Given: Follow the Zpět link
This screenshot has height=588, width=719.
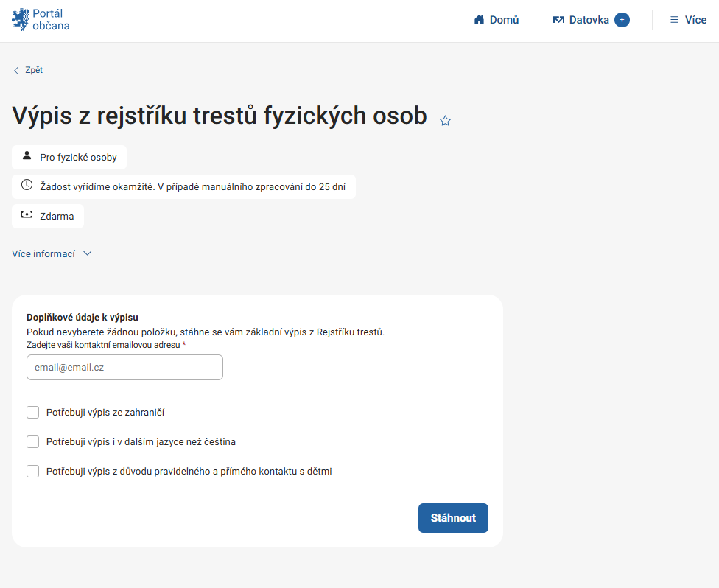Looking at the screenshot, I should pos(34,69).
